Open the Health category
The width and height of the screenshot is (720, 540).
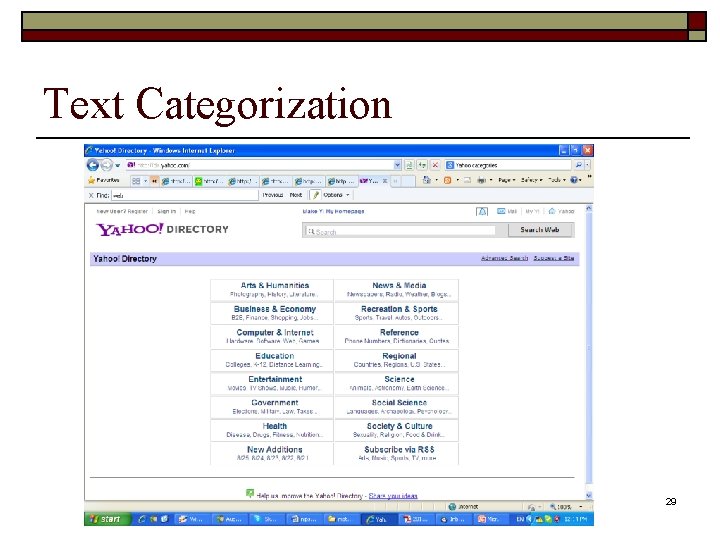click(x=275, y=426)
